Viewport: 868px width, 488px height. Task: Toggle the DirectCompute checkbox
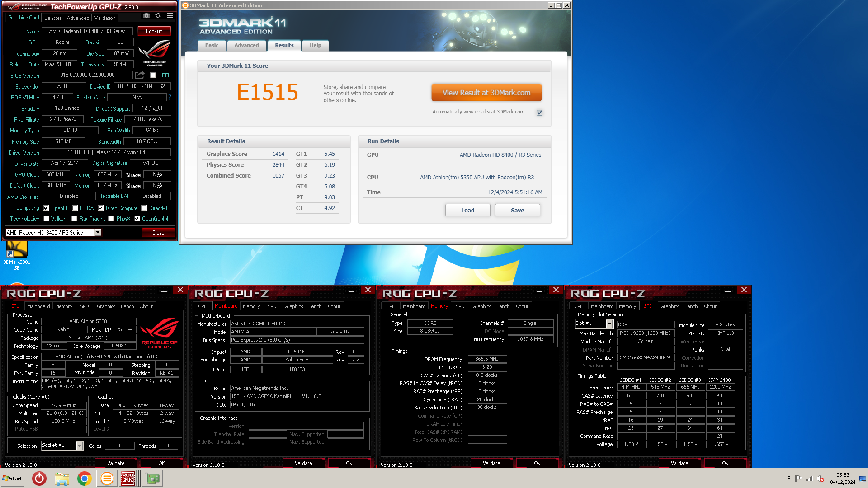tap(101, 208)
